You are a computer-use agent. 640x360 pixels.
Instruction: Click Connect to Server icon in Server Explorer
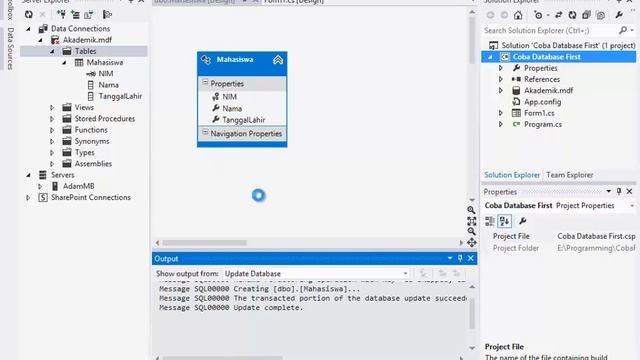pos(75,15)
